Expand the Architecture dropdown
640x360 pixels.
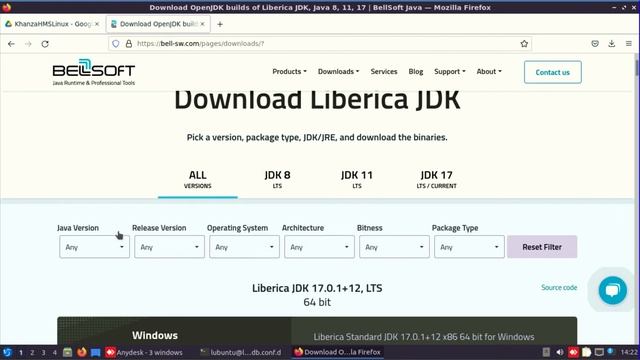pyautogui.click(x=319, y=247)
